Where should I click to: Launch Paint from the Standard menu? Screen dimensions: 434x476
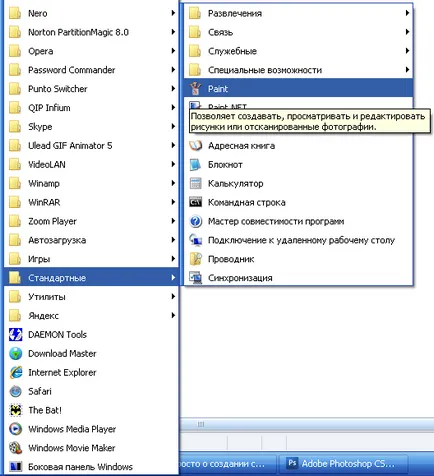298,89
